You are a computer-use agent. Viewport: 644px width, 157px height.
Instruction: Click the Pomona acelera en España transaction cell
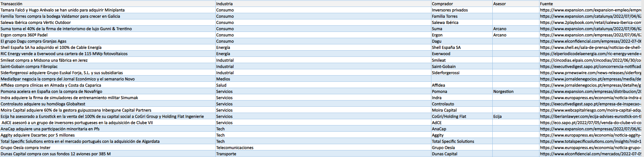(108, 91)
